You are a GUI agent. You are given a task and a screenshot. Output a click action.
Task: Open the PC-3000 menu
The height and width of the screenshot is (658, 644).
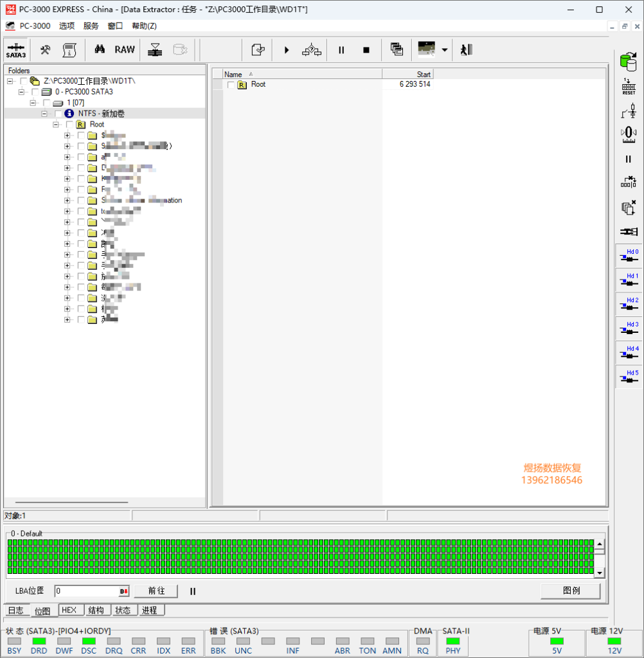35,26
